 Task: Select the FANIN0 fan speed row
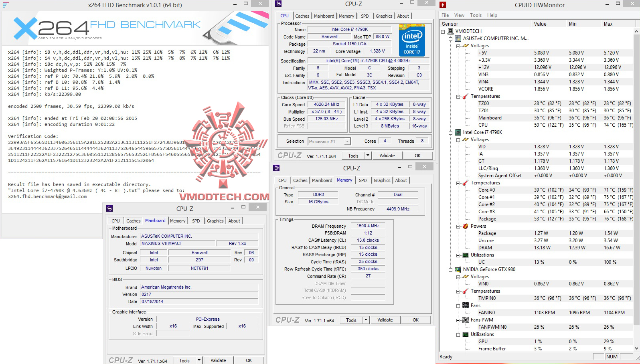537,313
